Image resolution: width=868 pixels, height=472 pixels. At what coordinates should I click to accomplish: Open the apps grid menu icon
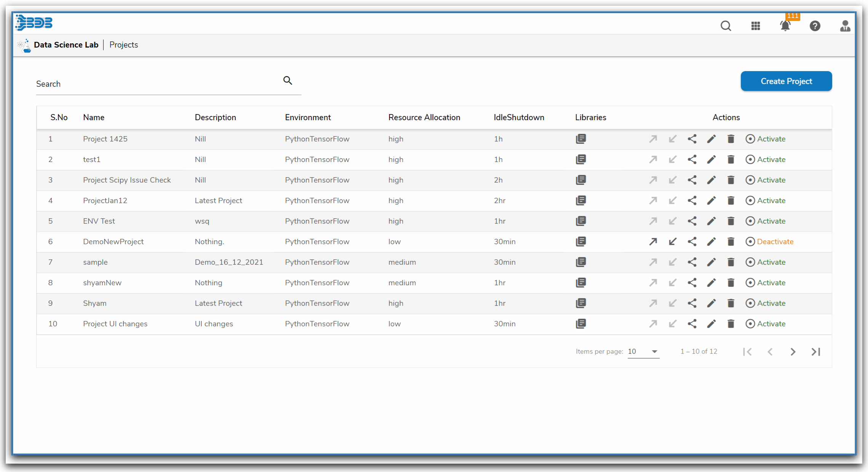pyautogui.click(x=755, y=26)
